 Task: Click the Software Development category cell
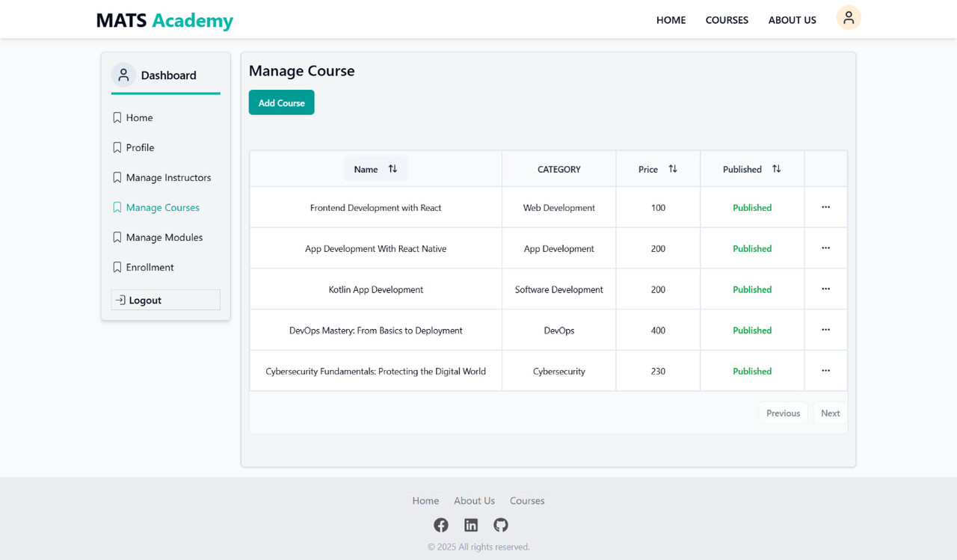pyautogui.click(x=558, y=289)
